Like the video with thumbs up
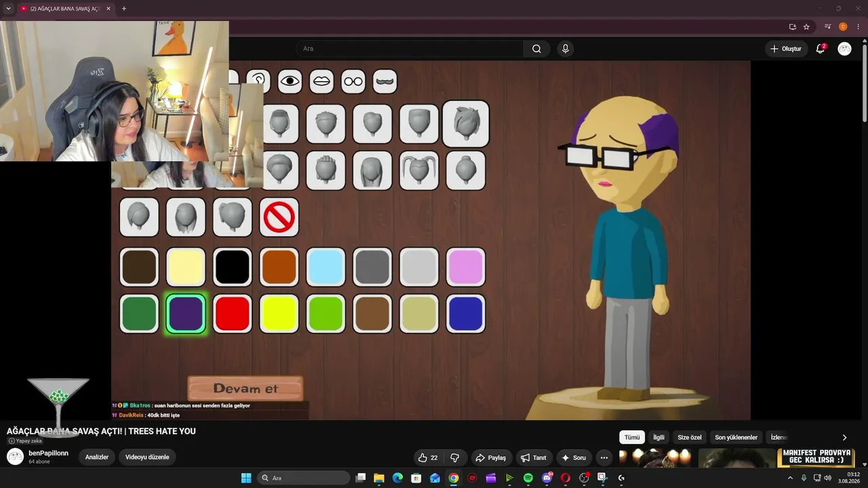Viewport: 868px width, 488px height. click(x=428, y=457)
